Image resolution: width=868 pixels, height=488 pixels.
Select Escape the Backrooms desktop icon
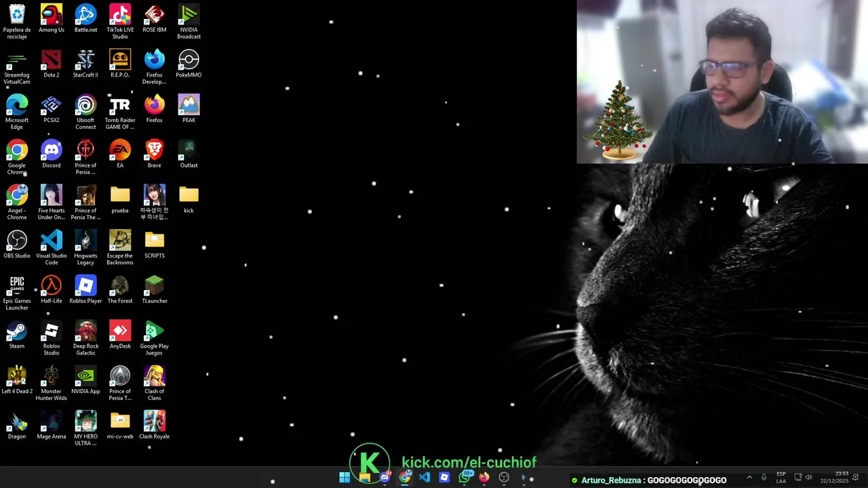[x=120, y=248]
